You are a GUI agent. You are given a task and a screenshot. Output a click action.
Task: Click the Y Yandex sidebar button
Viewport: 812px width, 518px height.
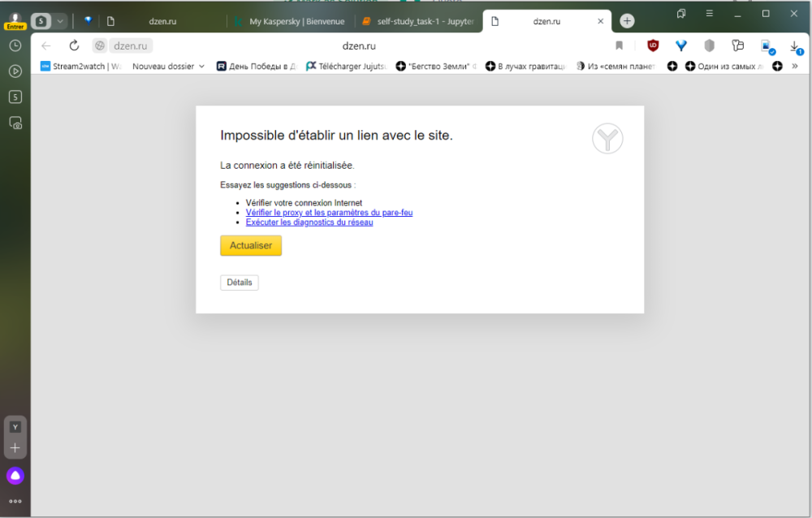pyautogui.click(x=15, y=427)
